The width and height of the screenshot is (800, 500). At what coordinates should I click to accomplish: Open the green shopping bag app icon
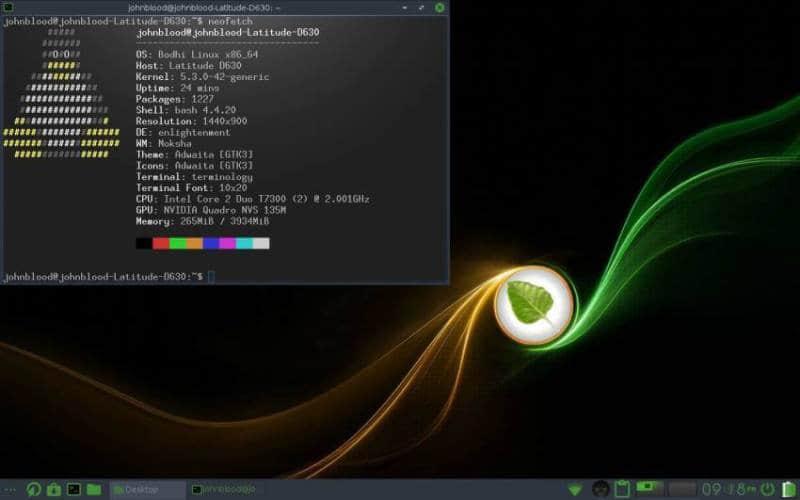[54, 489]
